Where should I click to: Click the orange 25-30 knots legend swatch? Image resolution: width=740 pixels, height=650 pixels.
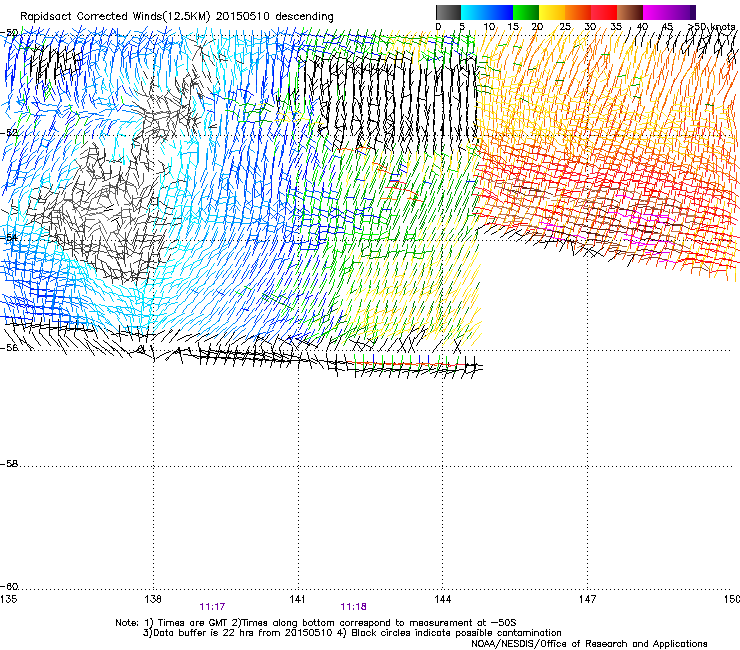point(578,12)
